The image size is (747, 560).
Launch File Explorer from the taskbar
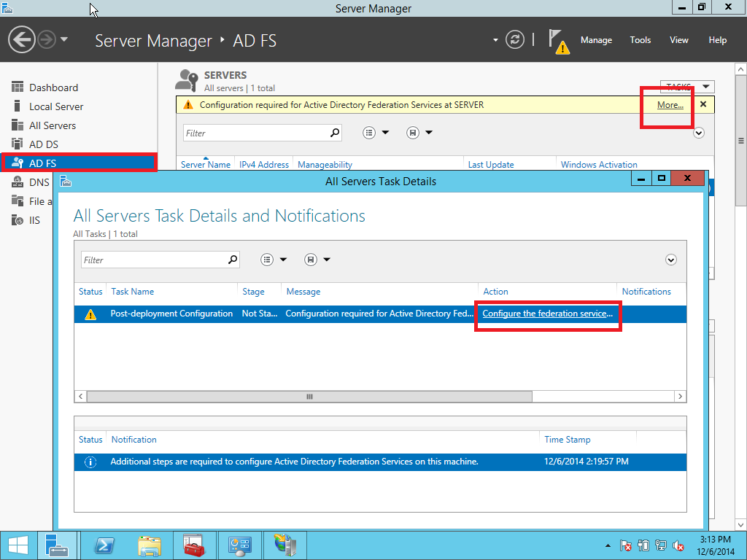tap(149, 545)
